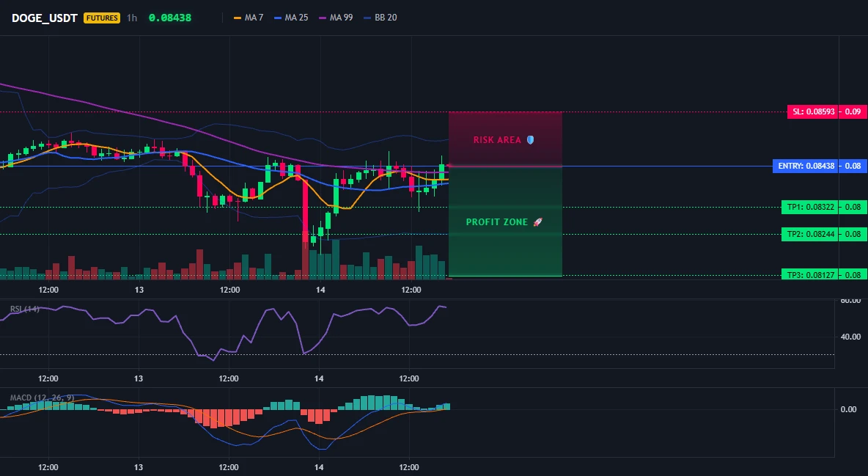The height and width of the screenshot is (476, 868).
Task: Click the ENTRY: 0.08438 price label
Action: pyautogui.click(x=806, y=166)
